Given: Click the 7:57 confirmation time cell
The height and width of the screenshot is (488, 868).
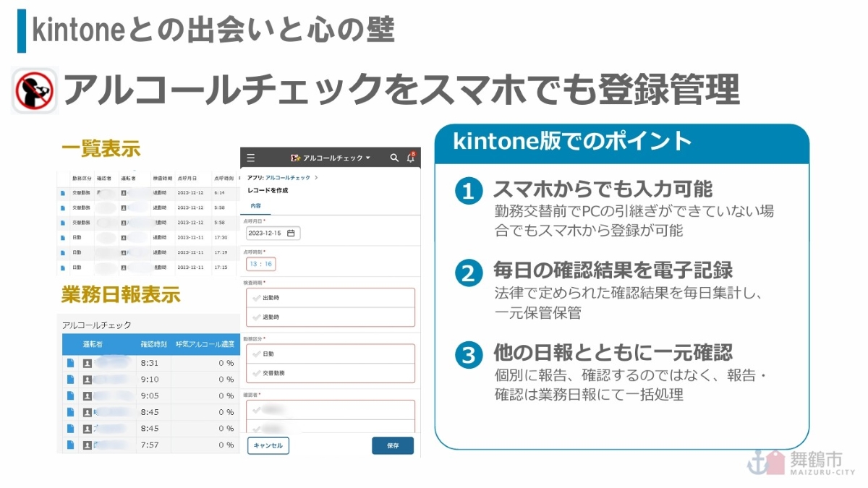Looking at the screenshot, I should 148,445.
